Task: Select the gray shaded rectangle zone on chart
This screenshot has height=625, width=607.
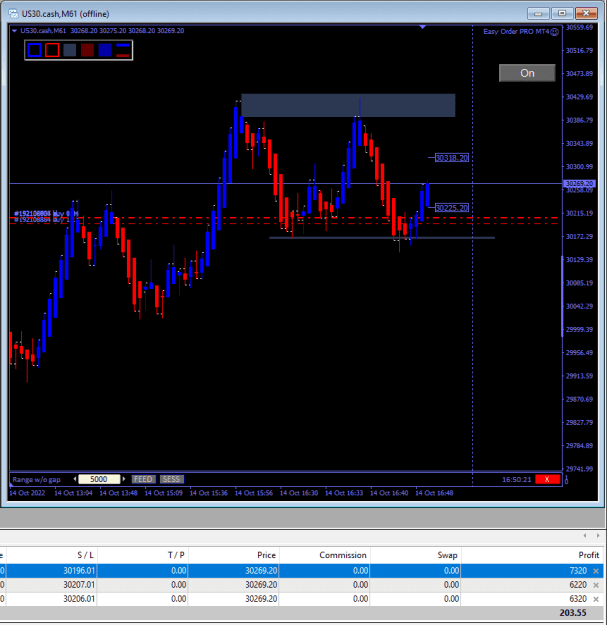Action: (348, 106)
